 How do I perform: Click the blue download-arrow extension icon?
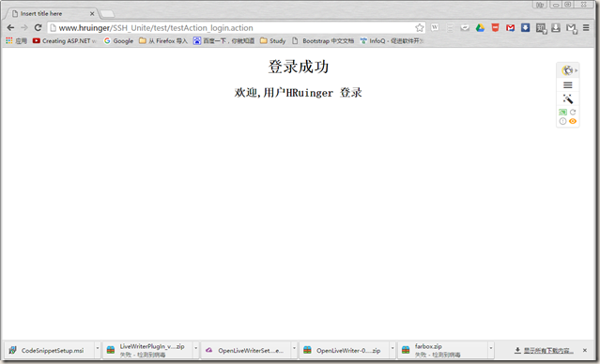pyautogui.click(x=526, y=27)
